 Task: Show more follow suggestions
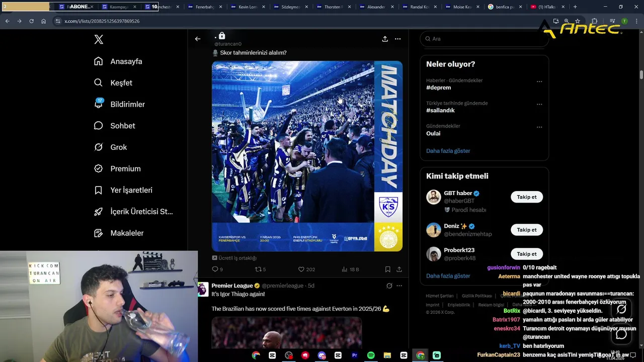pyautogui.click(x=448, y=276)
